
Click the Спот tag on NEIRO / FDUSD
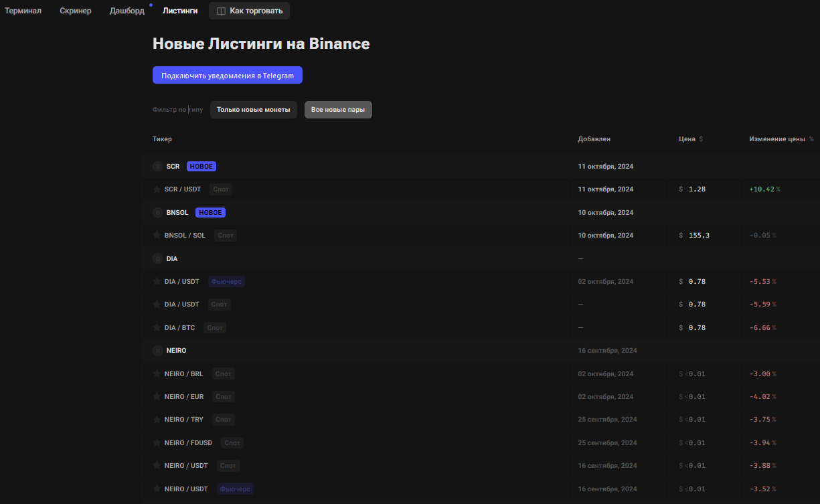tap(232, 443)
